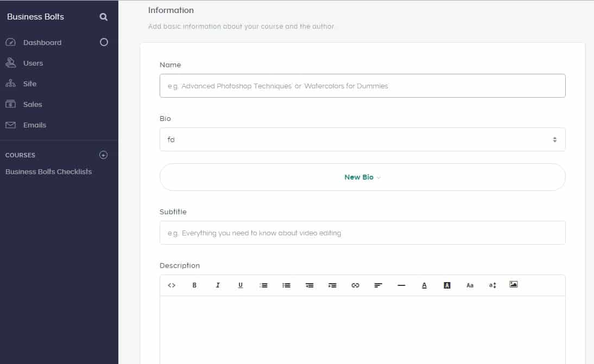Apply bold formatting in the description toolbar
This screenshot has height=364, width=594.
194,285
